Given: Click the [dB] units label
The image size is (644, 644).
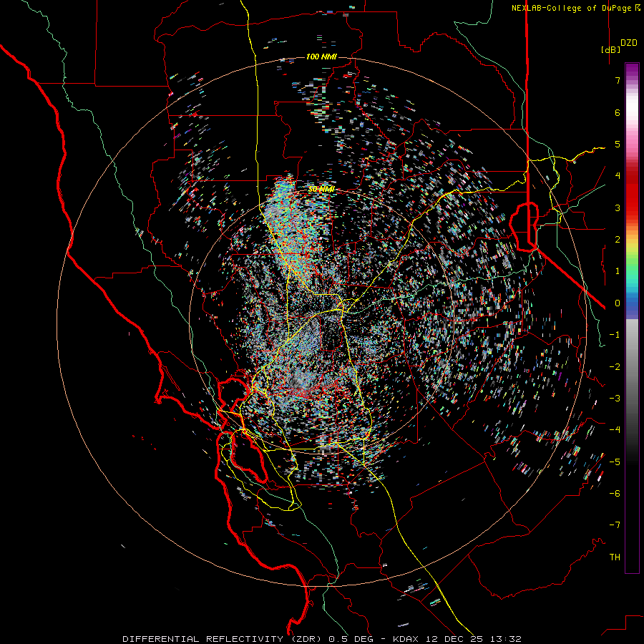Looking at the screenshot, I should 610,49.
